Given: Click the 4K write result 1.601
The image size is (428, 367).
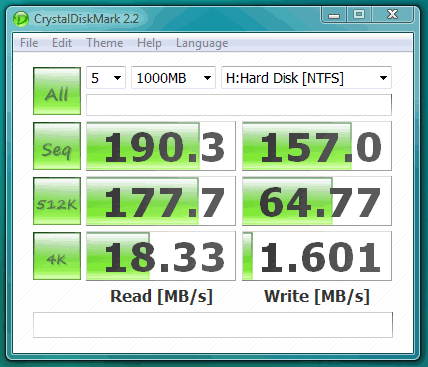Looking at the screenshot, I should pos(317,256).
